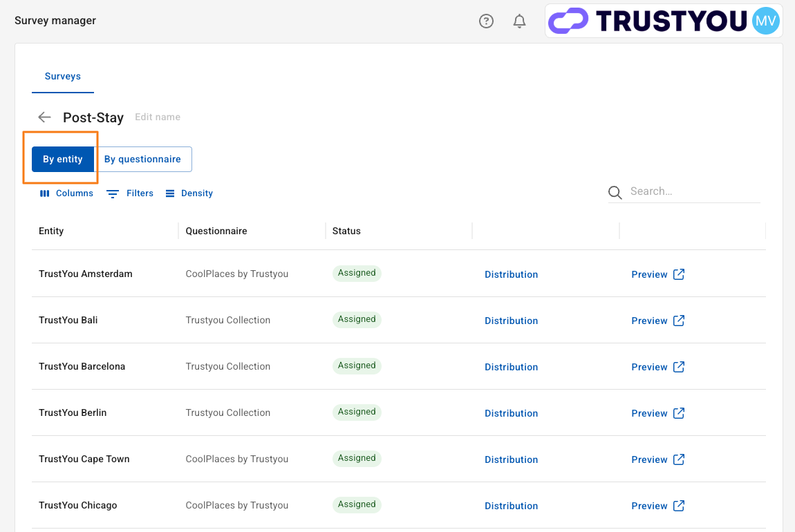Open Preview external icon for TrustYou Amsterdam
795x532 pixels.
pyautogui.click(x=679, y=274)
